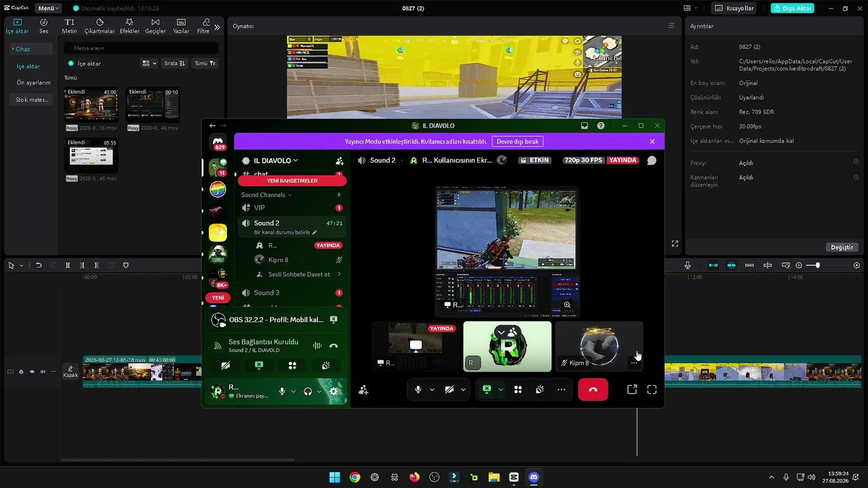Screen dimensions: 868x488
Task: Open the media view mode dropdown in CapCut
Action: (149, 63)
